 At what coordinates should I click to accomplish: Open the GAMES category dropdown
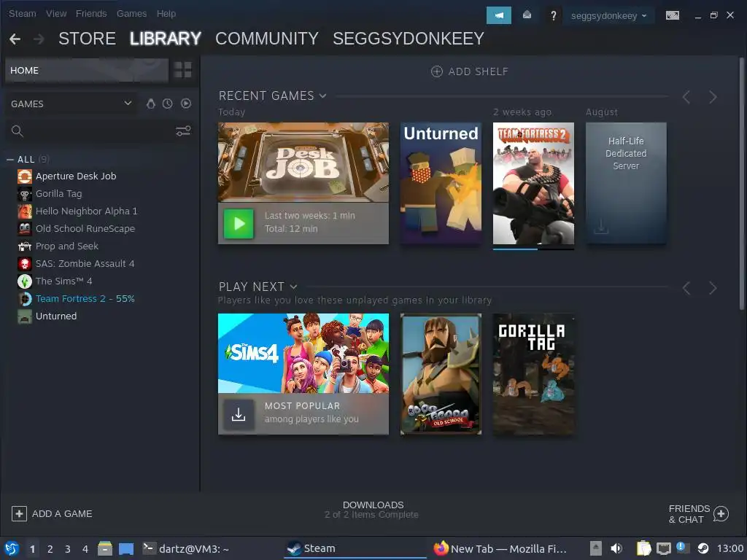(71, 104)
